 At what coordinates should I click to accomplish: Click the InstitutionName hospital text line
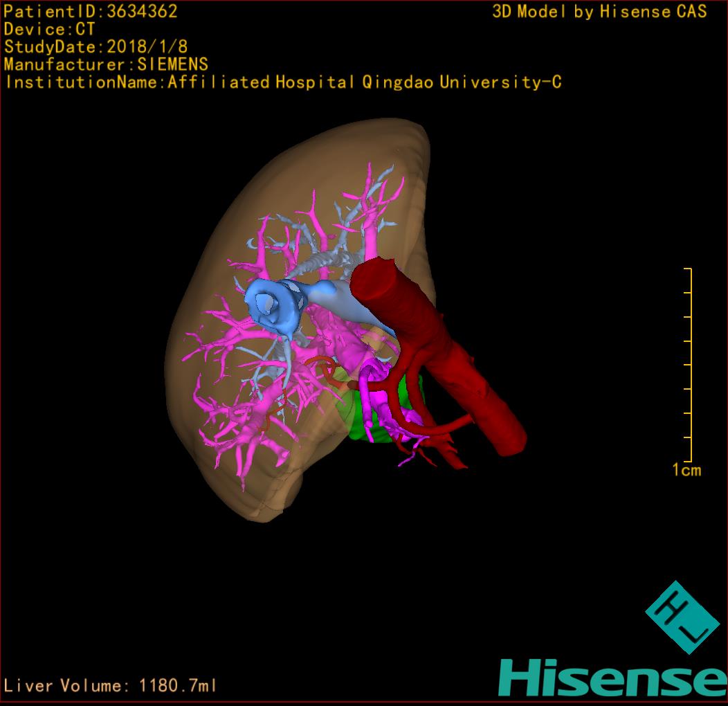(x=283, y=82)
